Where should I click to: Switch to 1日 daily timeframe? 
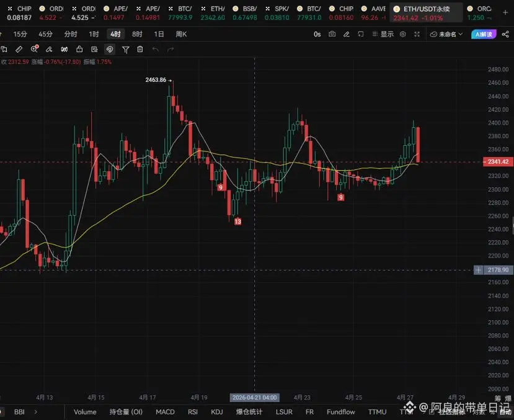click(159, 34)
